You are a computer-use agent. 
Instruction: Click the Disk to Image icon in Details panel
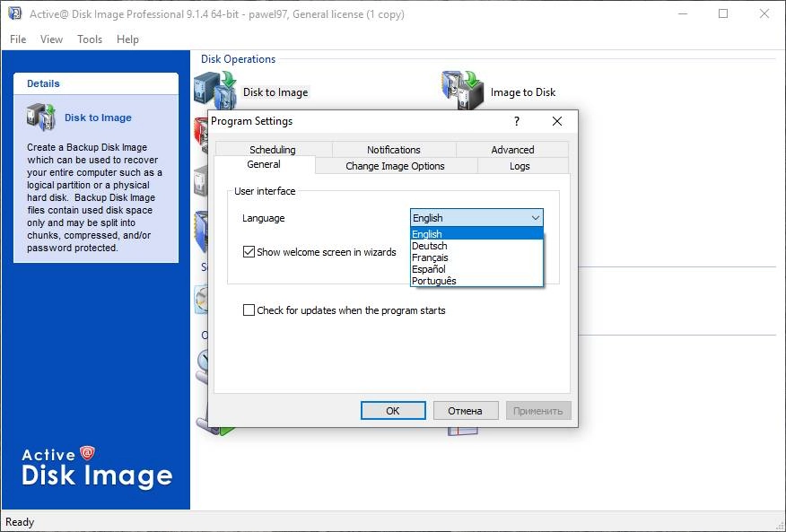tap(41, 118)
